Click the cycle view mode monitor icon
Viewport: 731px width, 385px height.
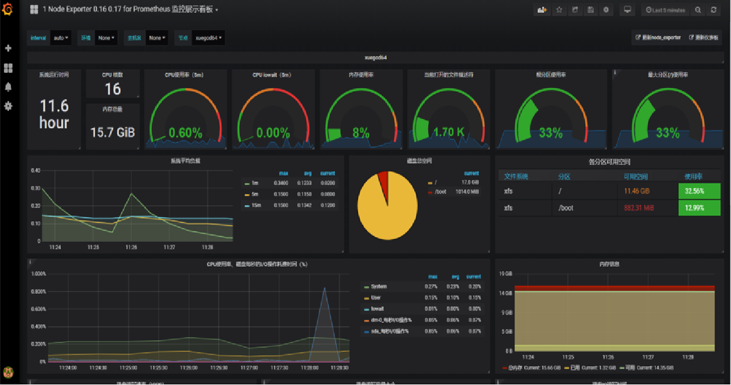coord(628,10)
